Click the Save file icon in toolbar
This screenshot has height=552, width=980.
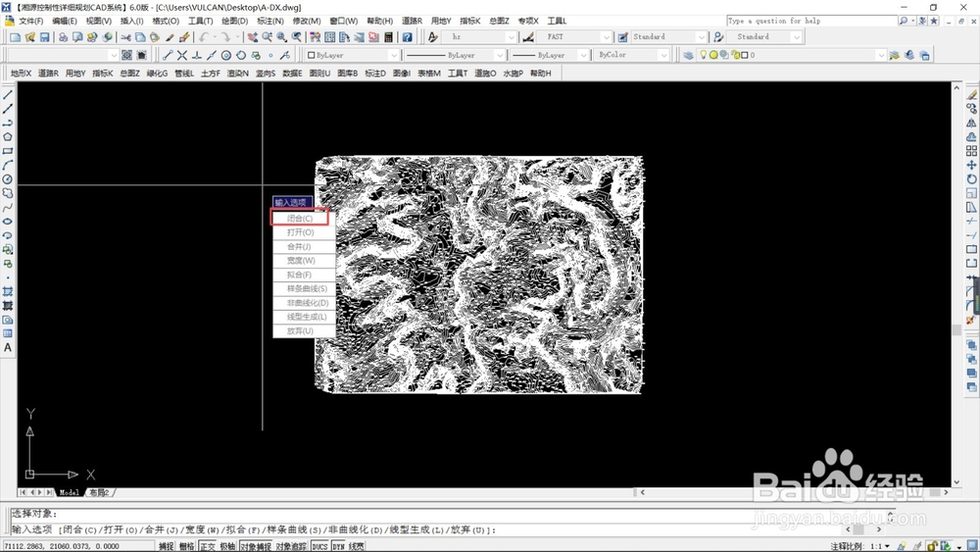[x=44, y=37]
